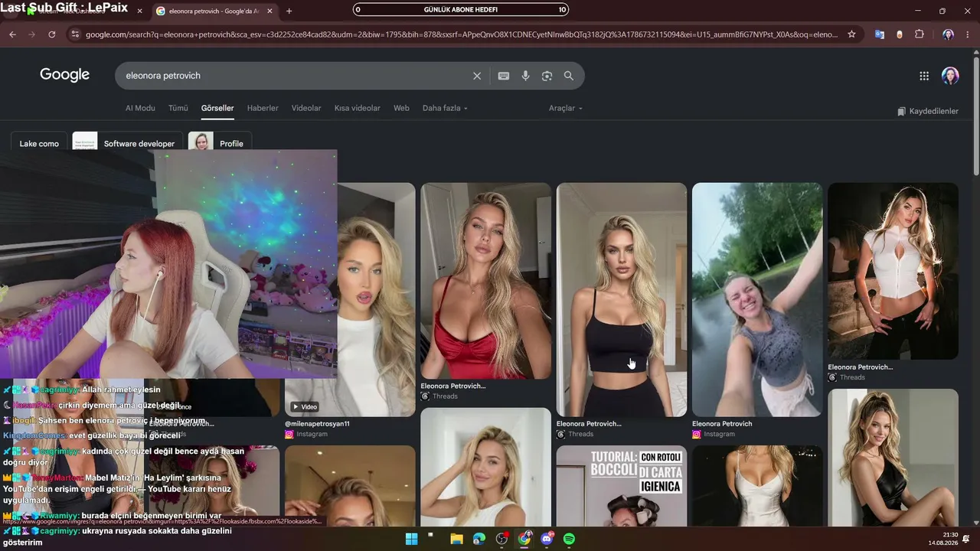
Task: Clear the search box text
Action: click(477, 76)
